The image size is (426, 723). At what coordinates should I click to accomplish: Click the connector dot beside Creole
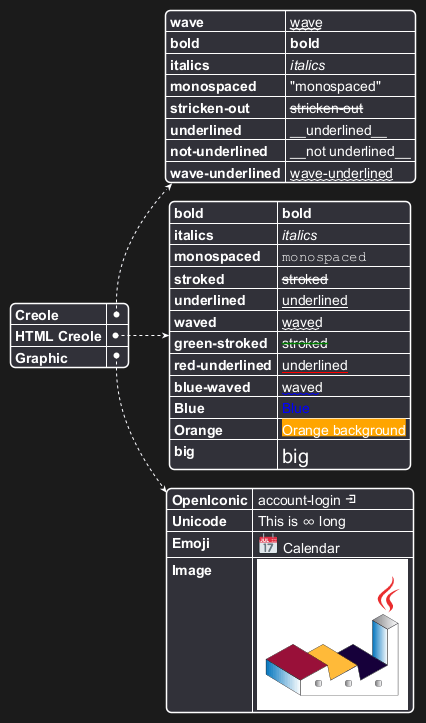tap(117, 314)
